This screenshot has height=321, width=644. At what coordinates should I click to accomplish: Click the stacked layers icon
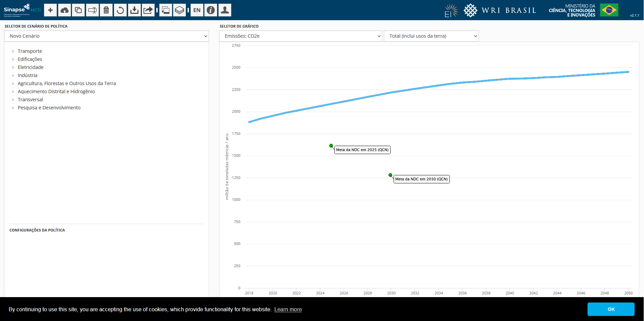point(179,10)
